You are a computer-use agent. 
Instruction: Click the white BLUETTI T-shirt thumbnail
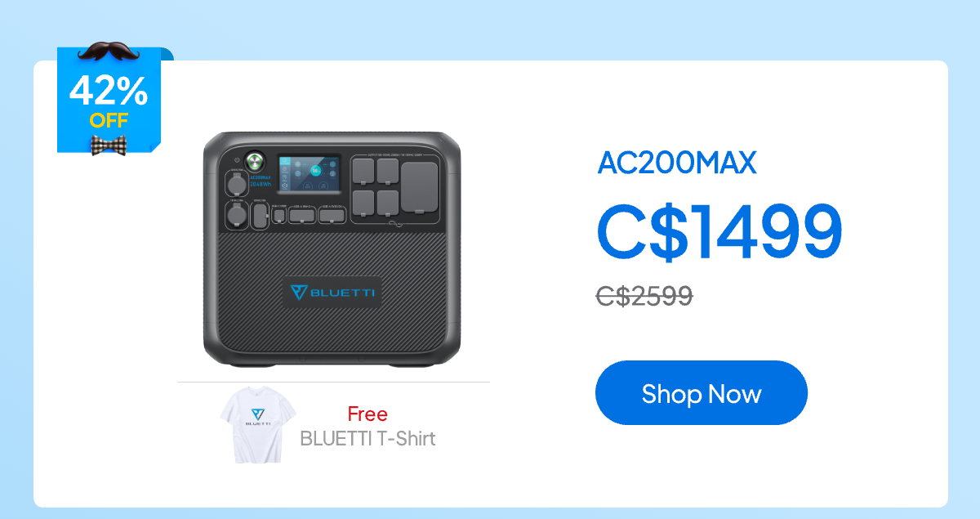(x=257, y=427)
